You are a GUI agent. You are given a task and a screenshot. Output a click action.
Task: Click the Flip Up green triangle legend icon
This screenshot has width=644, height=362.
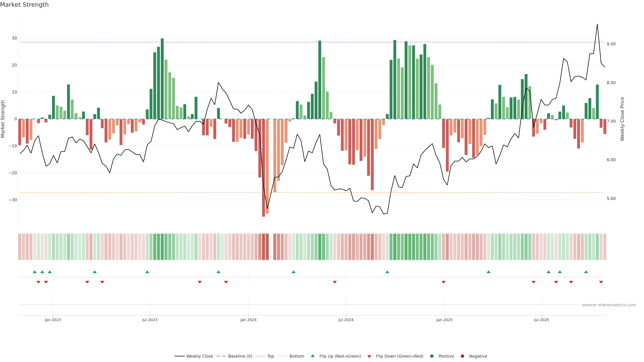click(312, 356)
